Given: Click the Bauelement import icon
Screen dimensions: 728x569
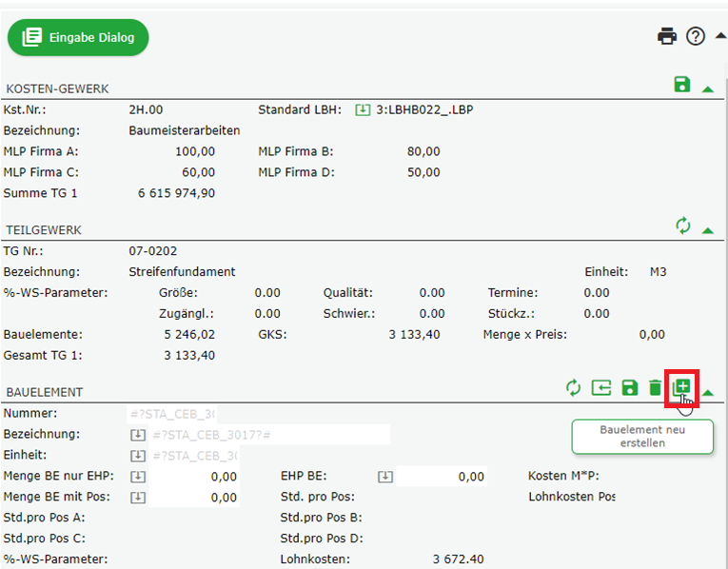Looking at the screenshot, I should point(601,387).
